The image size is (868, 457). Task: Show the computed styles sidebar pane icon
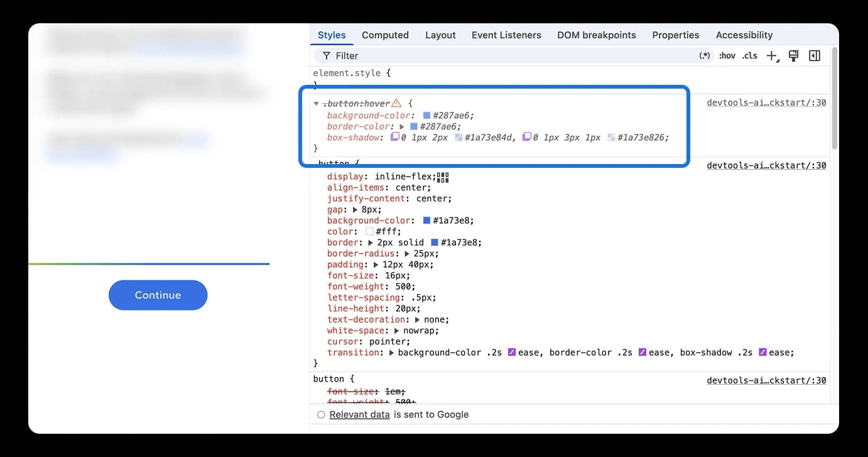point(815,56)
